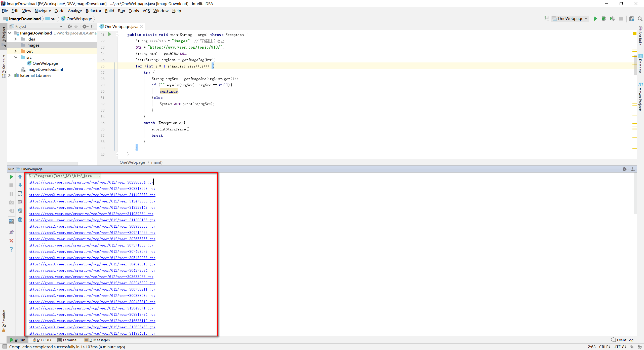Open the Event Log

click(622, 340)
